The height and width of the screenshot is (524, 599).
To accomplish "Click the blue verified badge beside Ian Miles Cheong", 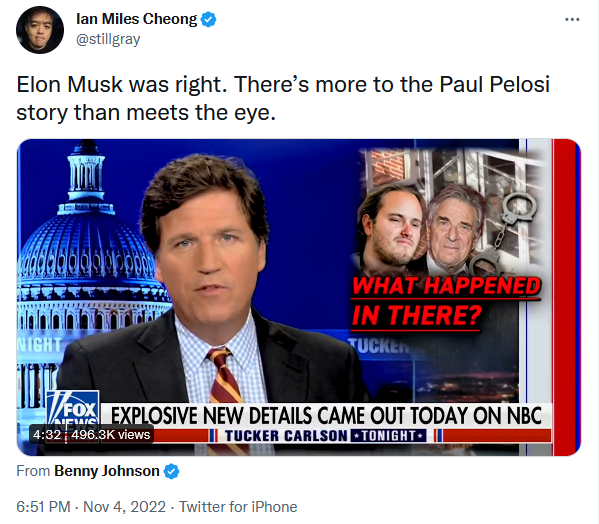I will pyautogui.click(x=209, y=19).
